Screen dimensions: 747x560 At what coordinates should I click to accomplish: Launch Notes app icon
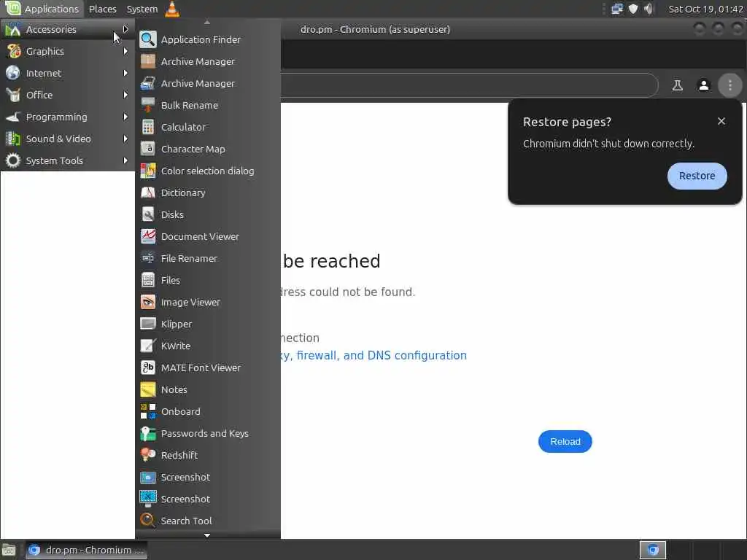[x=147, y=389]
